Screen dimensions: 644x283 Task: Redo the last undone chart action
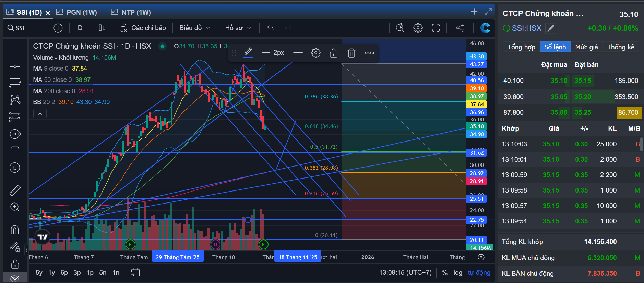click(288, 28)
